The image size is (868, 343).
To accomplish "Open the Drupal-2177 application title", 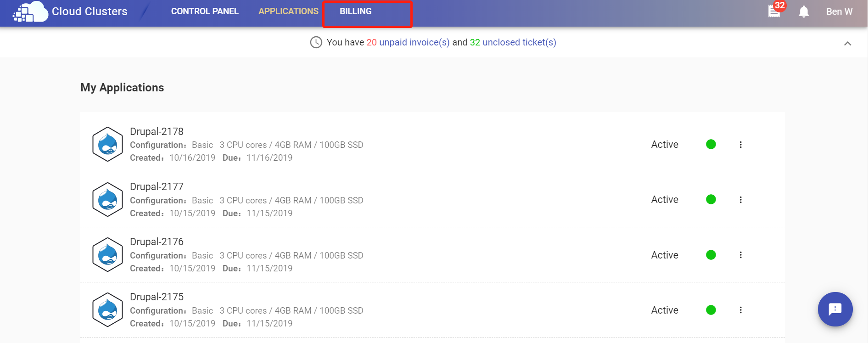I will click(x=157, y=186).
